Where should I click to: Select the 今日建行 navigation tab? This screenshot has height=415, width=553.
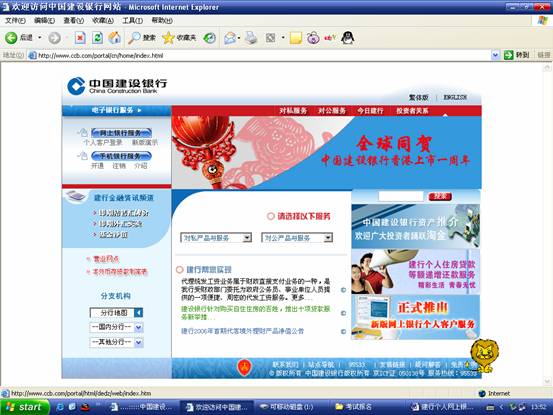tap(370, 111)
